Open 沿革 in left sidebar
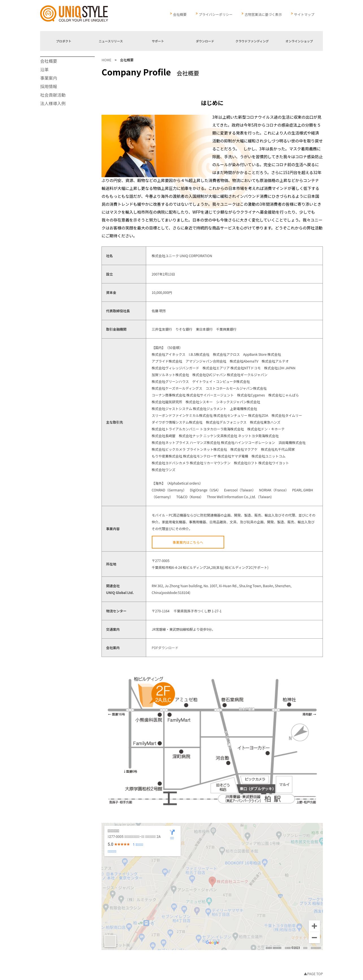This screenshot has width=363, height=980. tap(44, 70)
